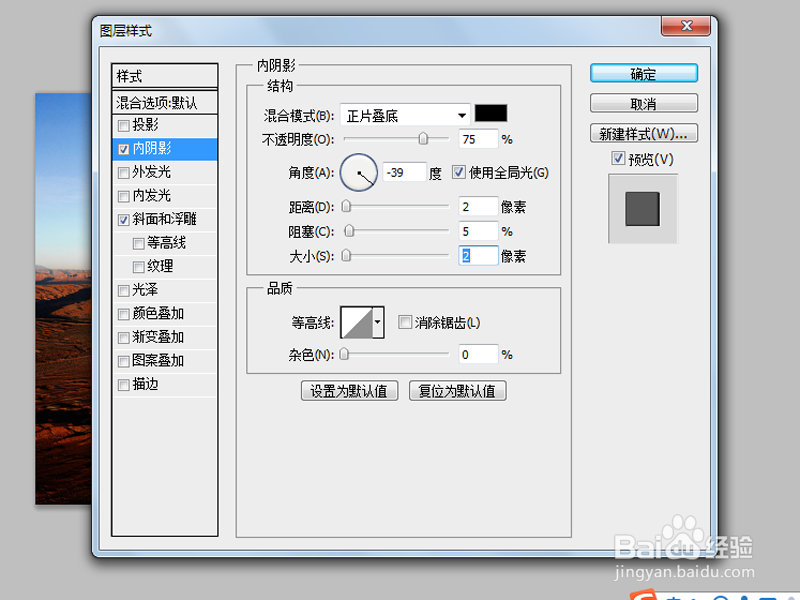Enable the 图案叠加 pattern overlay checkbox

[123, 362]
